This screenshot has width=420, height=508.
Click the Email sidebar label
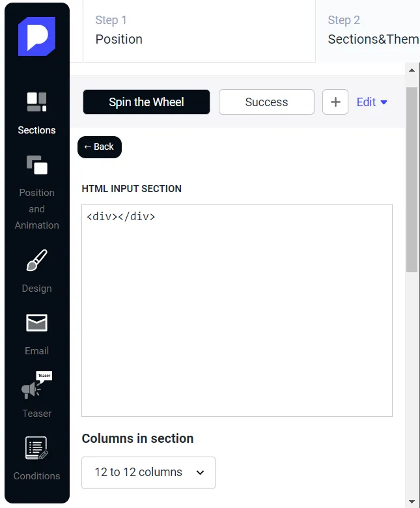point(36,351)
